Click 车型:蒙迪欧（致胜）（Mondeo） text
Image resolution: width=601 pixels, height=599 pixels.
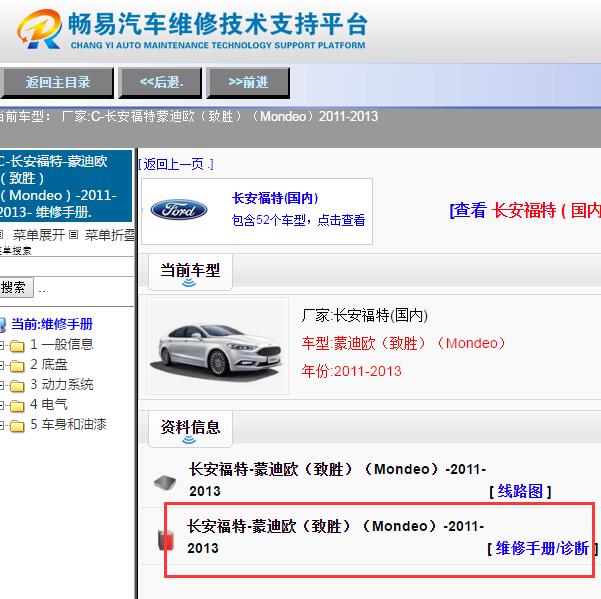(x=404, y=343)
